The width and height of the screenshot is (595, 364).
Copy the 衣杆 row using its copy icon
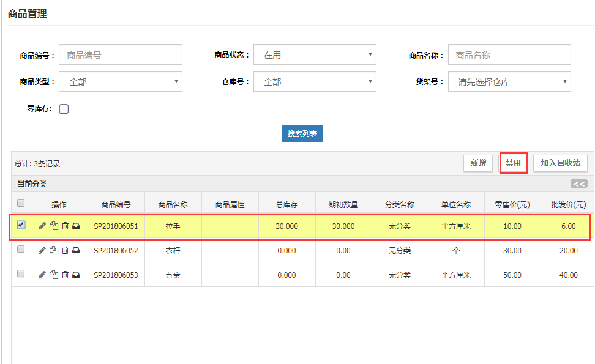[54, 250]
